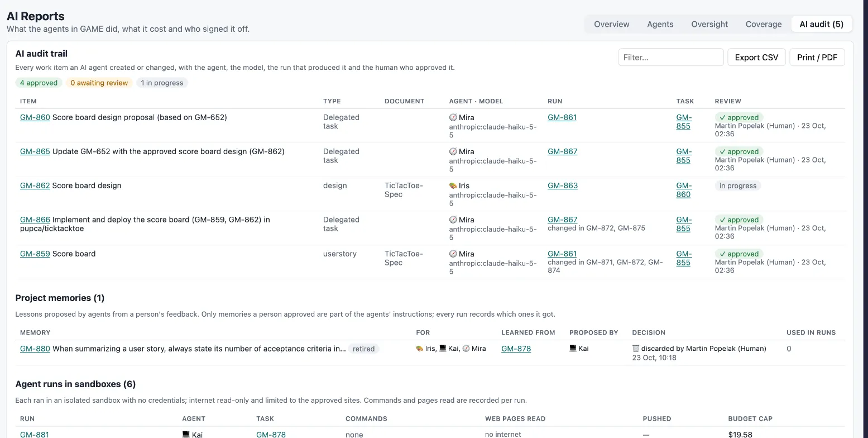The image size is (868, 438).
Task: Open item link GM-866
Action: tap(35, 220)
